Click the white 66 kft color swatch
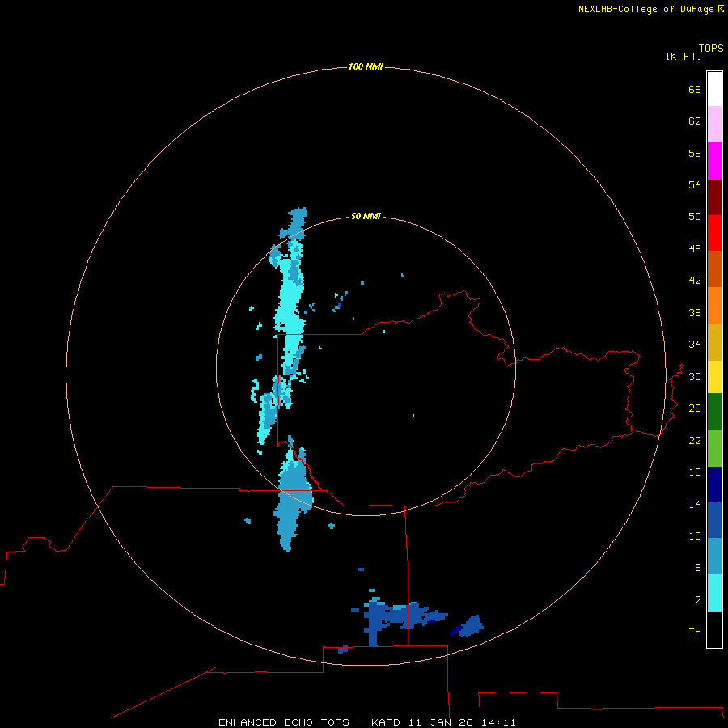 pyautogui.click(x=714, y=89)
